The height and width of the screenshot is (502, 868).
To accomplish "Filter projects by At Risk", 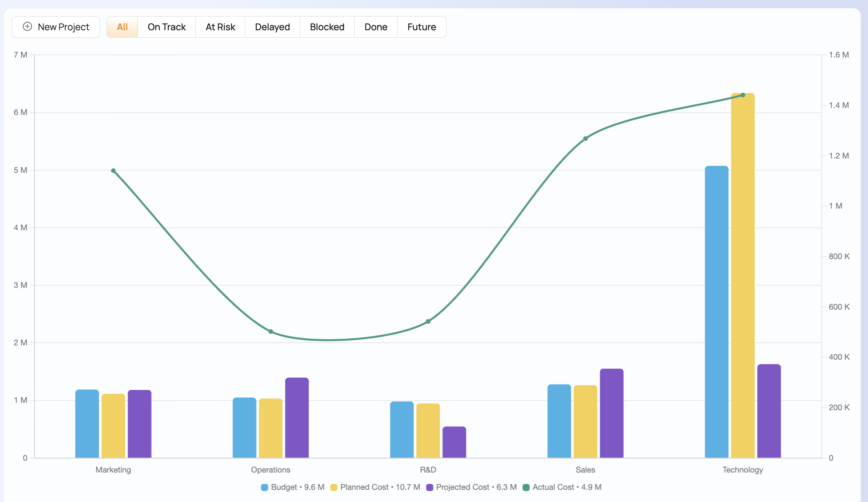I will point(220,27).
